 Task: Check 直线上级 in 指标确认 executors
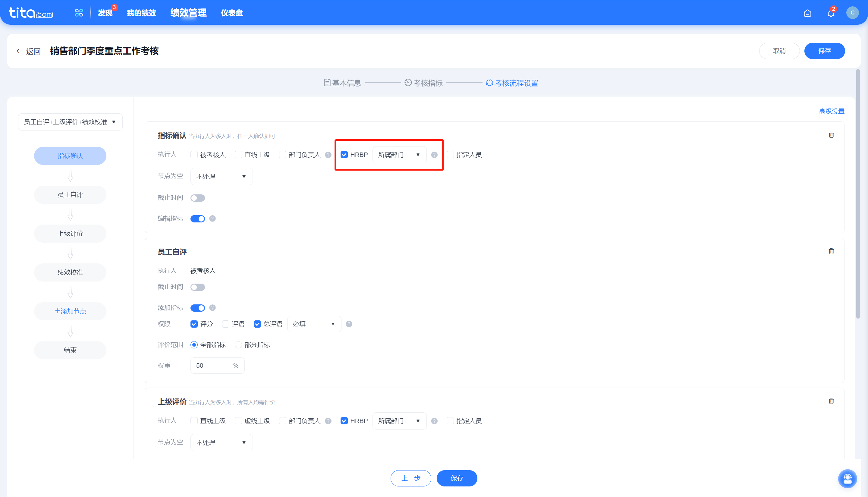(238, 155)
